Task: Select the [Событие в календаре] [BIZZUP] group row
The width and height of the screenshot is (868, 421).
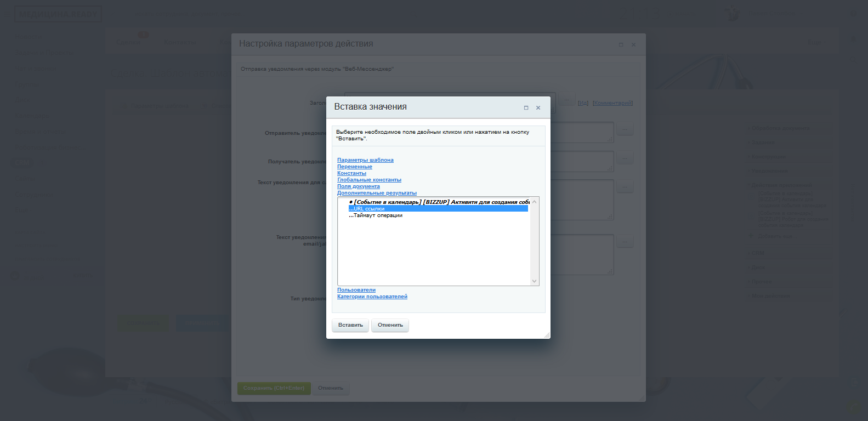Action: (438, 202)
